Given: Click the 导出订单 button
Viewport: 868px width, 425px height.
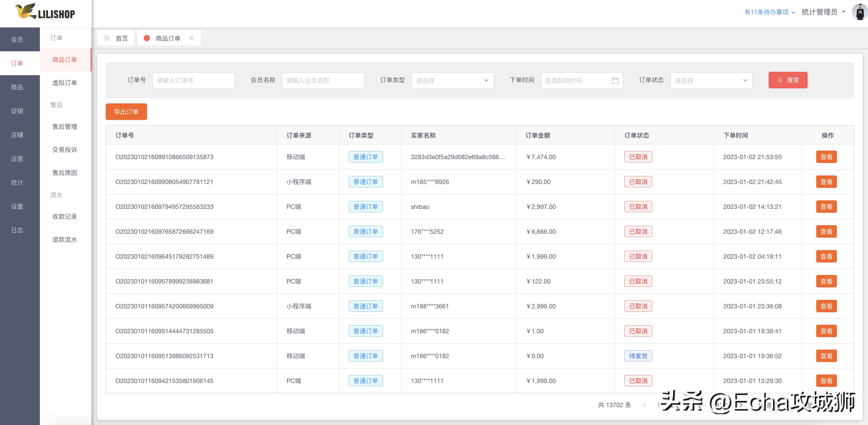Looking at the screenshot, I should (126, 112).
